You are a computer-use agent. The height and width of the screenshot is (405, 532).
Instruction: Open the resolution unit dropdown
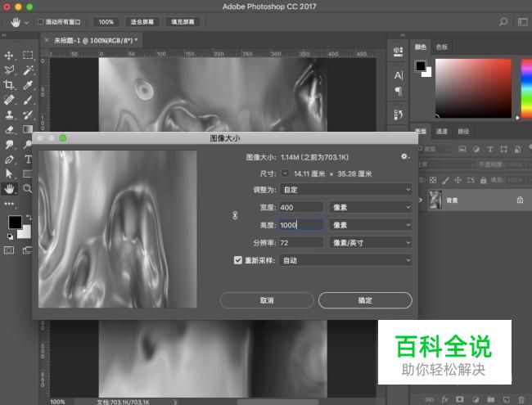pyautogui.click(x=371, y=242)
